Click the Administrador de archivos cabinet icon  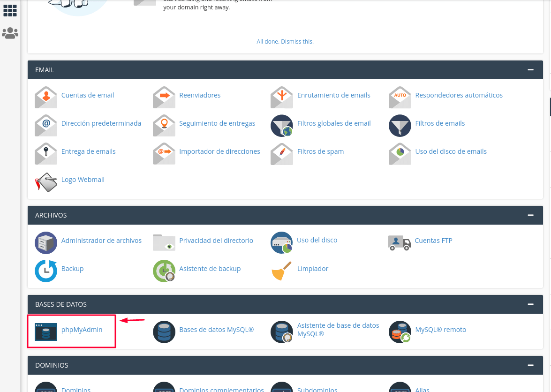(45, 243)
